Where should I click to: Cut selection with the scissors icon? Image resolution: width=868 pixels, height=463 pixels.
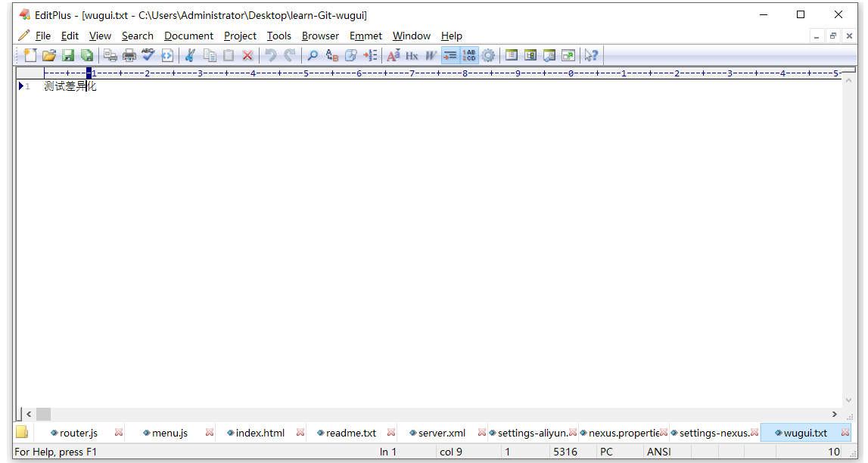(190, 55)
